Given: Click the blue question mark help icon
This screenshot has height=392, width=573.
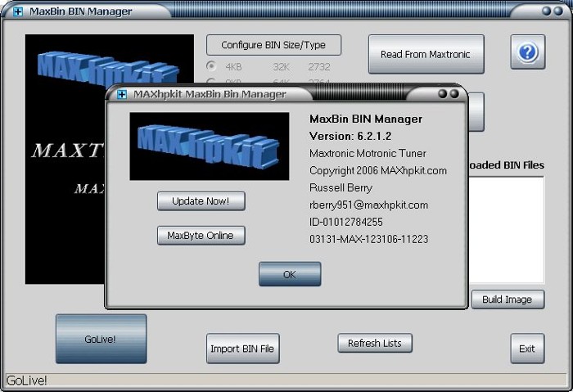Looking at the screenshot, I should tap(528, 52).
